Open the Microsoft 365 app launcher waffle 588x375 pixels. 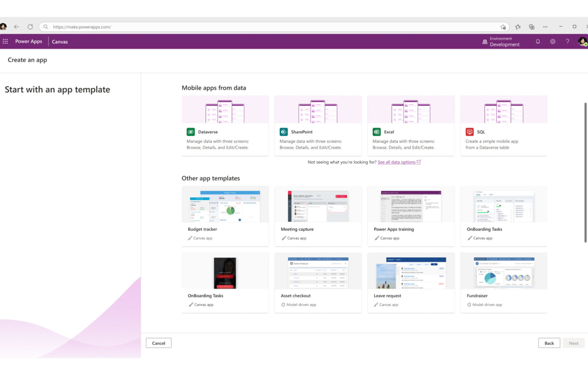5,41
